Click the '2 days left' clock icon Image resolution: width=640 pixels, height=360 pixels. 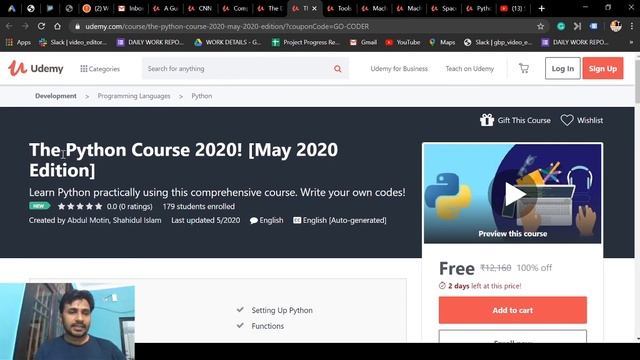click(442, 286)
